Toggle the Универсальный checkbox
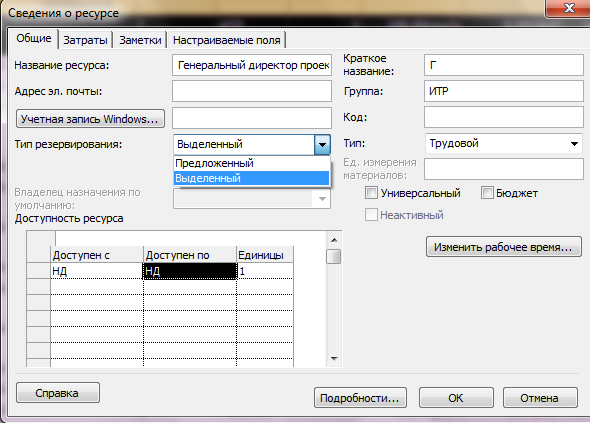 371,193
